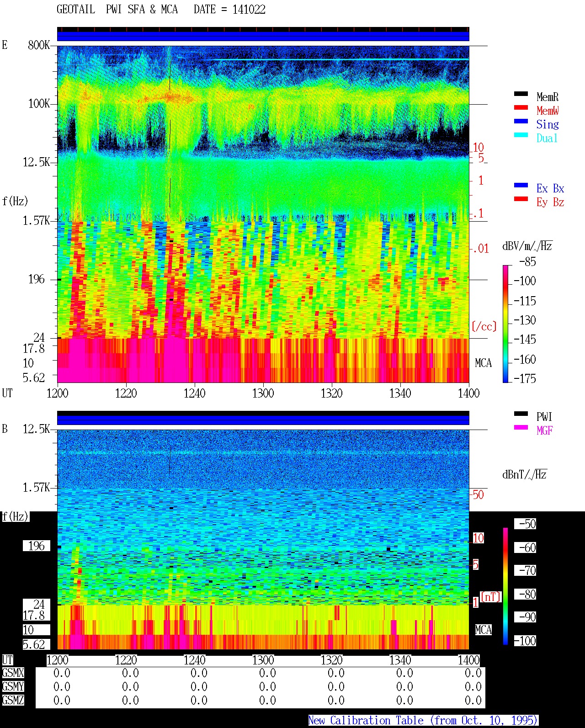Click the dBnT color scale bar

[505, 586]
